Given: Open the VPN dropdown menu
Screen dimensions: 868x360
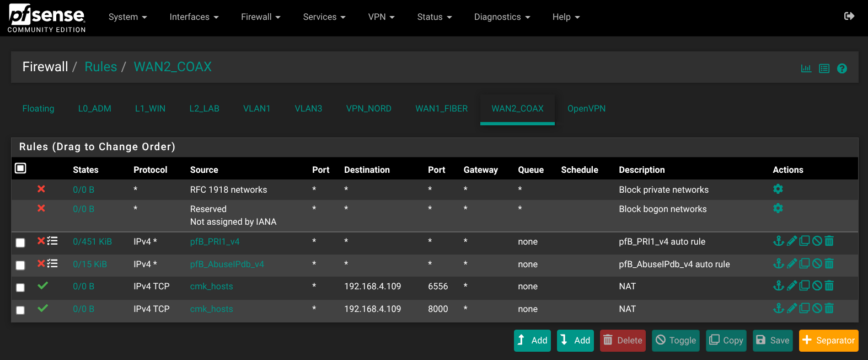Looking at the screenshot, I should coord(381,17).
